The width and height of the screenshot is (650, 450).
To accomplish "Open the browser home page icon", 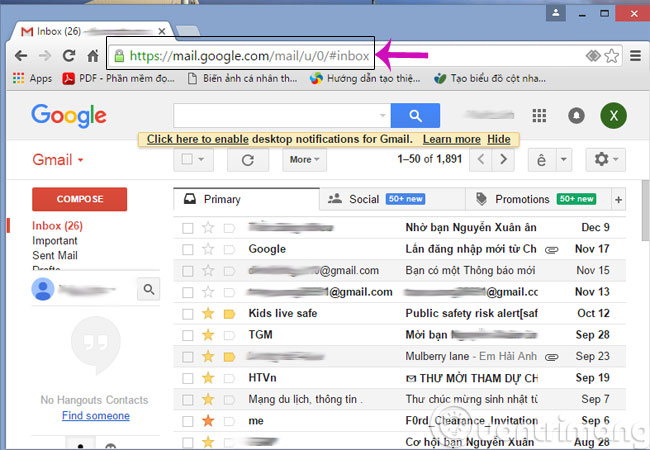I will click(x=93, y=56).
